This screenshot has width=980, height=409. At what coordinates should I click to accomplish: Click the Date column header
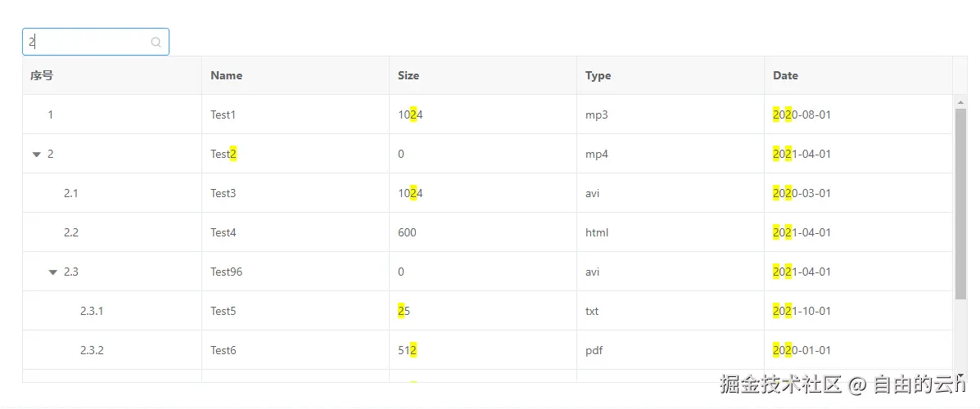(785, 75)
